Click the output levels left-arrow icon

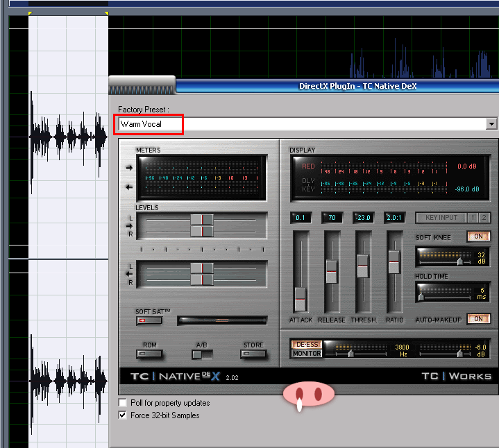(x=129, y=274)
